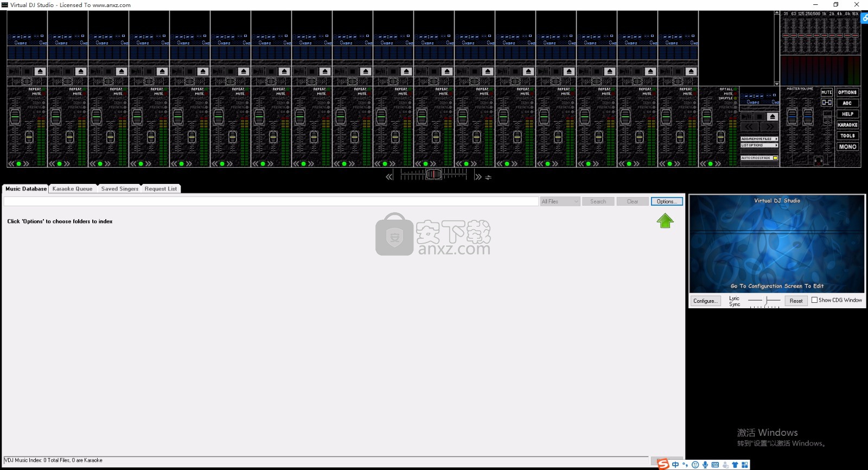The height and width of the screenshot is (470, 868).
Task: Open the Saved Singers tab
Action: 119,189
